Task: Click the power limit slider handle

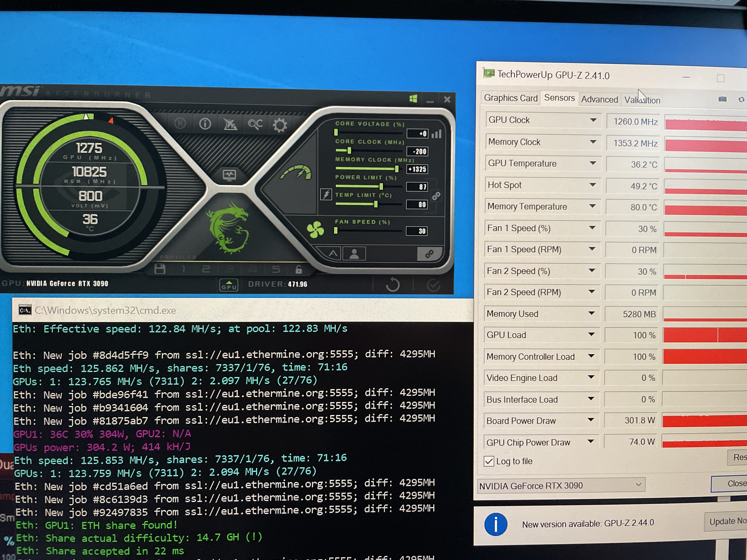Action: 381,186
